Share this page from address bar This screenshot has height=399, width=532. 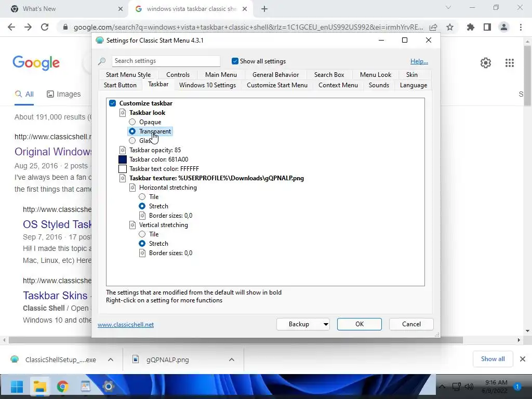pyautogui.click(x=433, y=27)
